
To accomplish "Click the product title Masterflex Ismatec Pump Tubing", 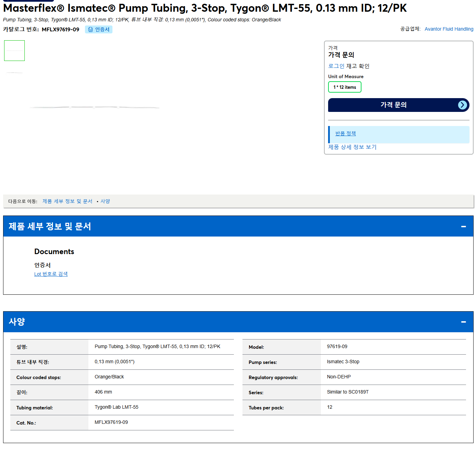I will (205, 8).
